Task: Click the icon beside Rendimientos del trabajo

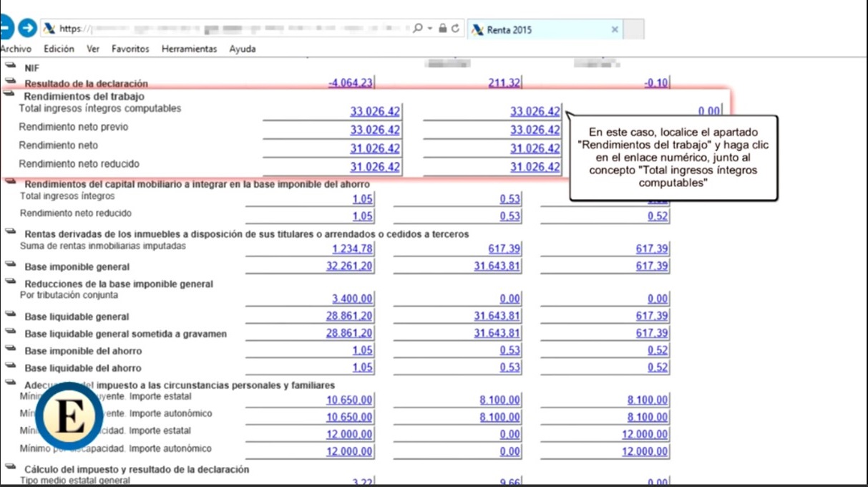Action: 10,94
